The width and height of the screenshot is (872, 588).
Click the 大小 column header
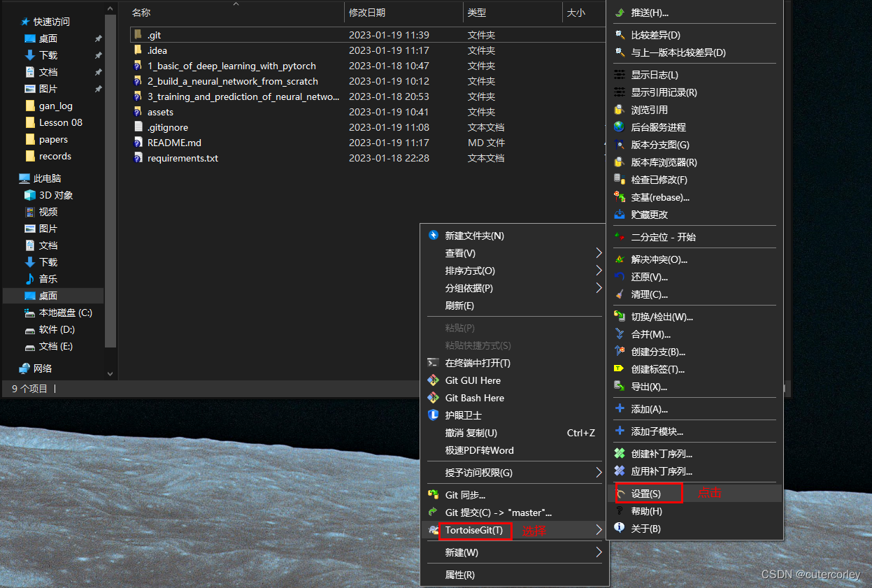click(x=584, y=13)
